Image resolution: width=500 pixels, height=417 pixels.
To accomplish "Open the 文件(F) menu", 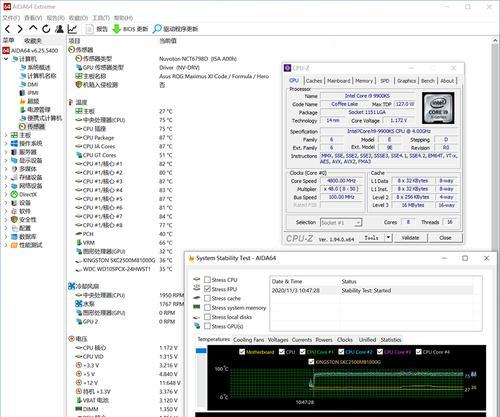I will click(12, 18).
